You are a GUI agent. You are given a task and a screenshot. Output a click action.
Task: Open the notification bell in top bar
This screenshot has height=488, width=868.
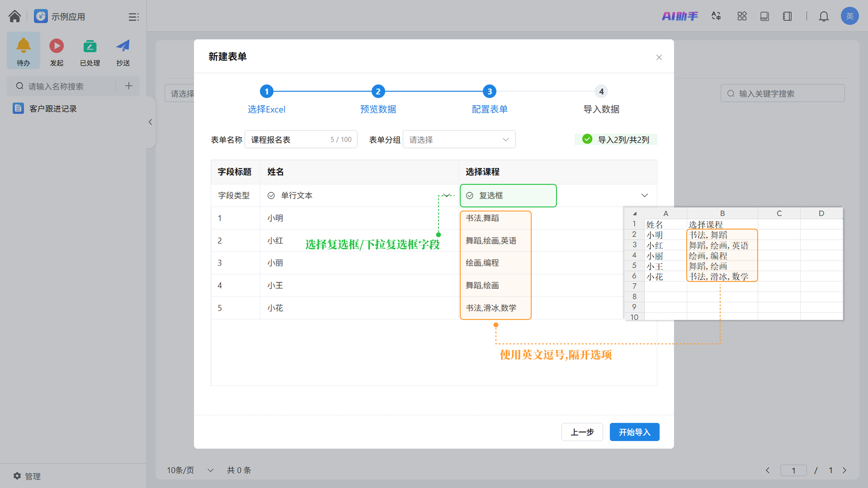[823, 16]
